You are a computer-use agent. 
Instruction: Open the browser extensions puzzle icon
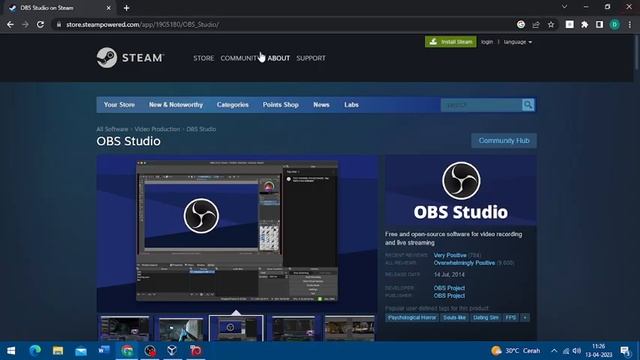[584, 24]
